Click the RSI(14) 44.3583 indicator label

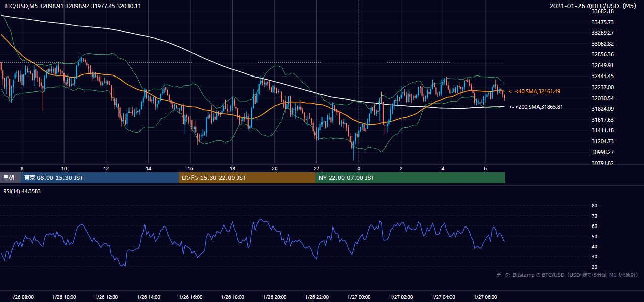(x=22, y=191)
